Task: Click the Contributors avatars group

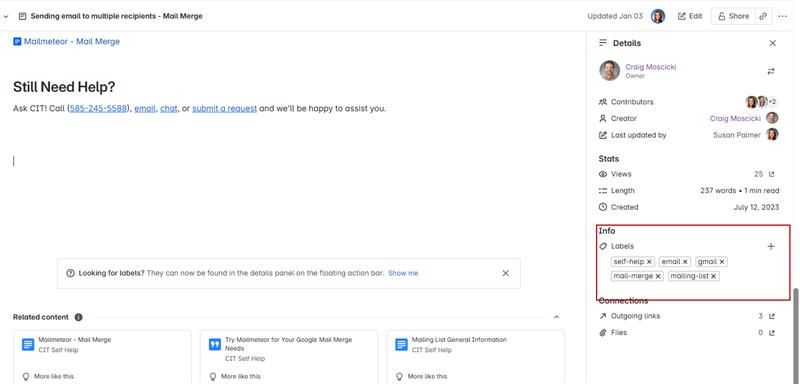Action: (761, 102)
